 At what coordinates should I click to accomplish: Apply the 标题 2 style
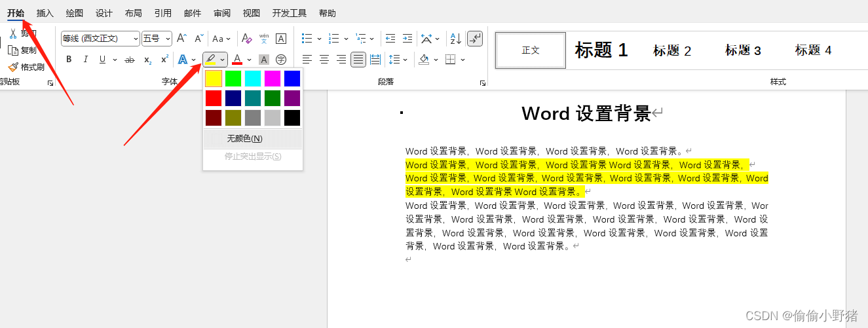[672, 50]
